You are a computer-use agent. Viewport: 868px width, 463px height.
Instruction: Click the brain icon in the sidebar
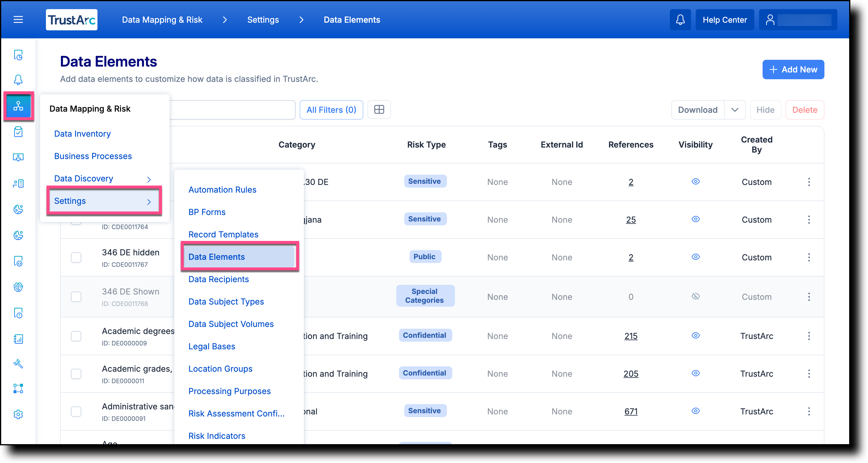18,287
